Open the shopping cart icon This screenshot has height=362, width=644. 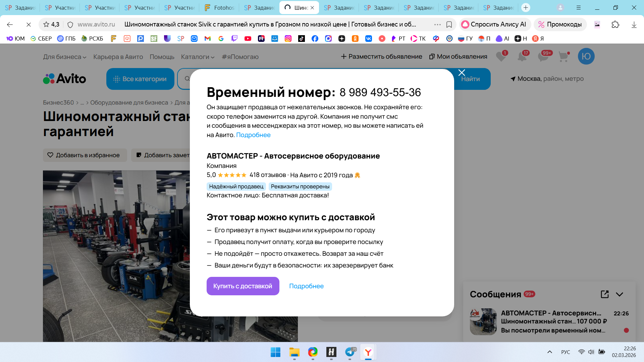(564, 56)
